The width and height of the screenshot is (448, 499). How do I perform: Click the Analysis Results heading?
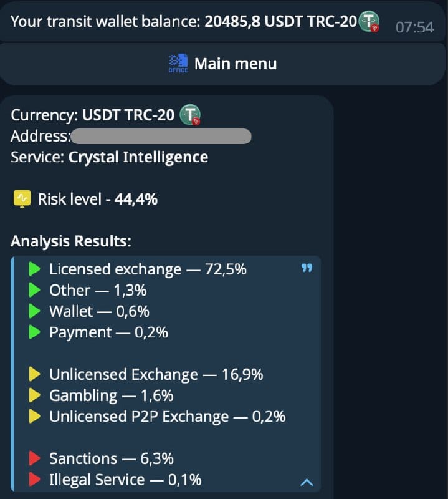[71, 241]
